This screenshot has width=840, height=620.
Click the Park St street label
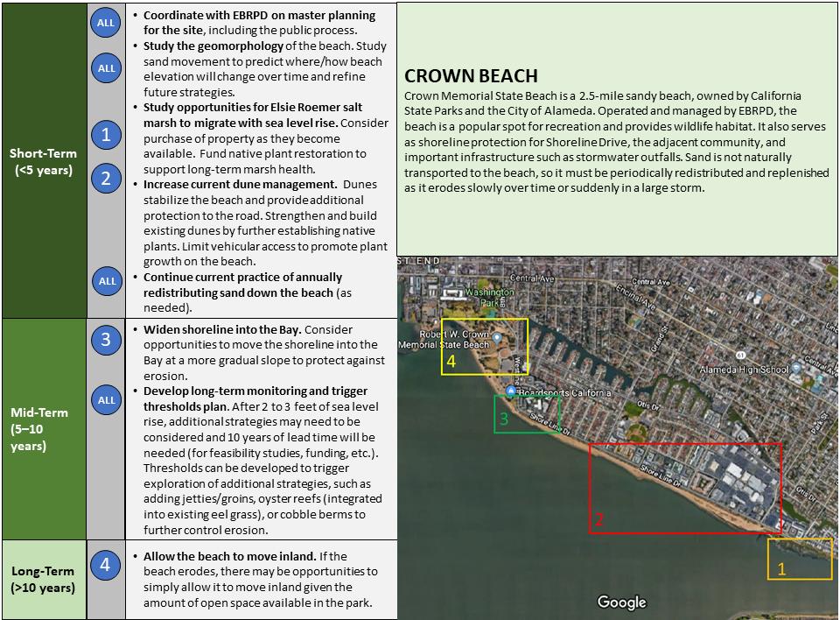pos(819,424)
